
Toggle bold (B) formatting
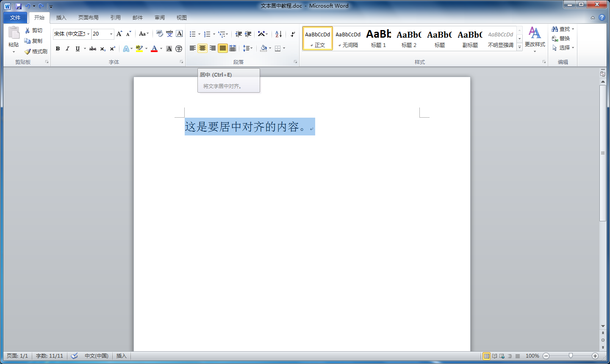(x=58, y=49)
